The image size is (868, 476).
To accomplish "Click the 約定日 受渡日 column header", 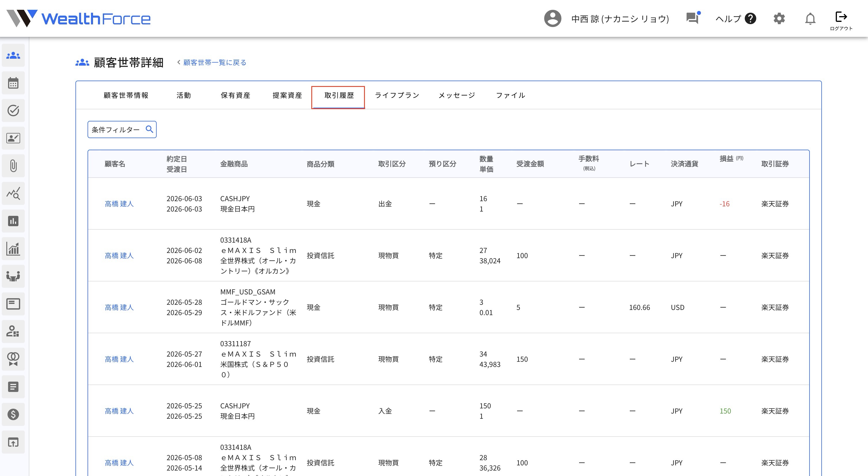I will (177, 164).
